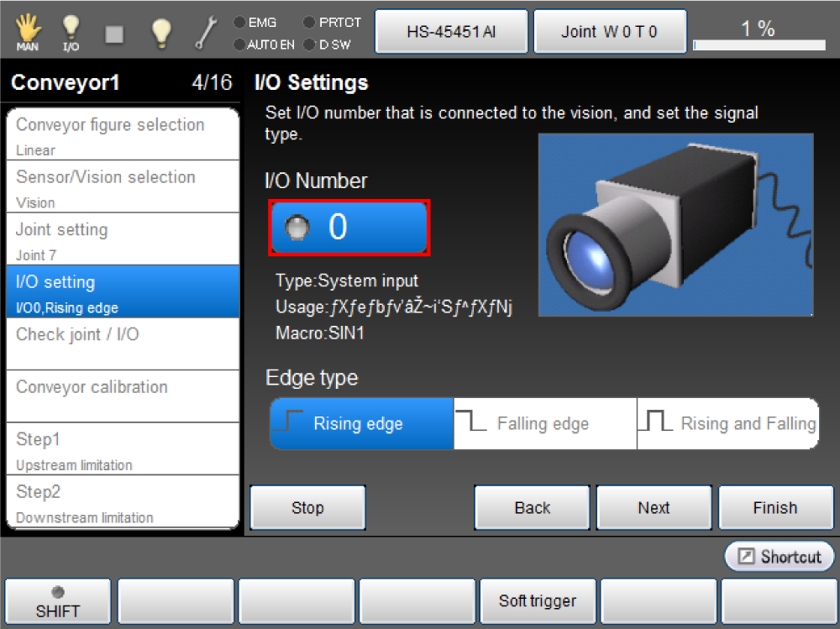Select the Joint setting step
840x629 pixels.
coord(123,238)
